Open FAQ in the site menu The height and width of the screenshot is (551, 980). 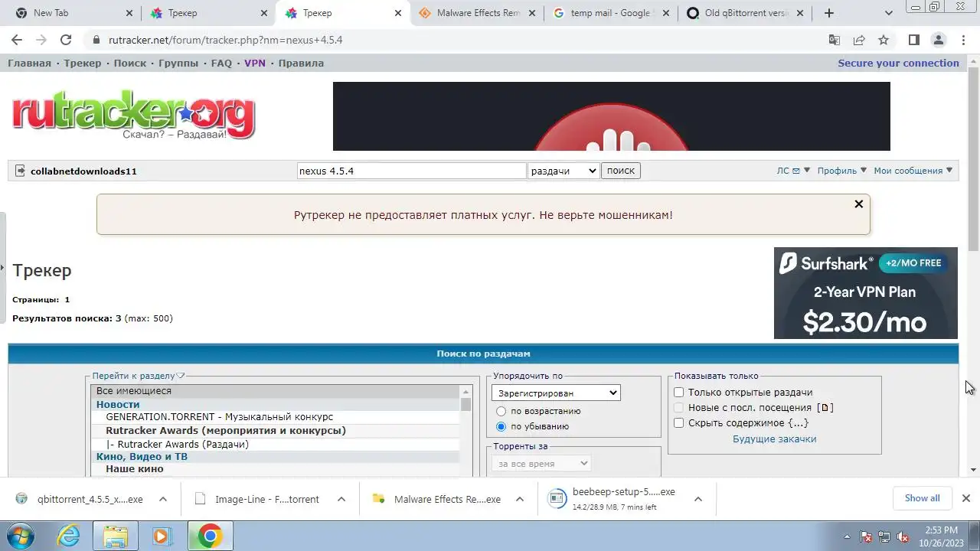pyautogui.click(x=221, y=63)
